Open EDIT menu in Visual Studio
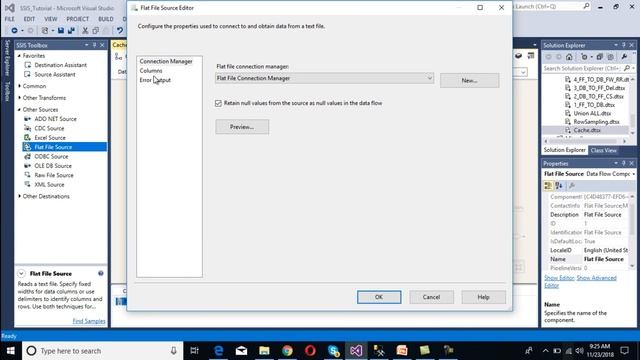 29,19
